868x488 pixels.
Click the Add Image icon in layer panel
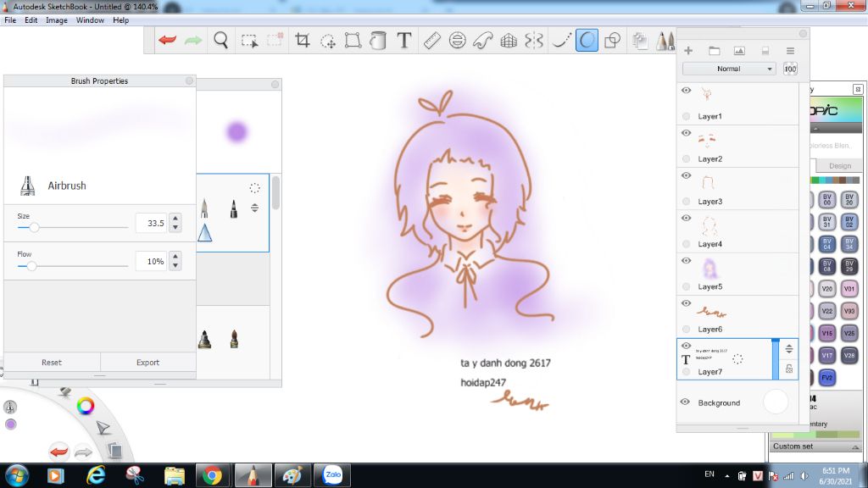tap(739, 51)
